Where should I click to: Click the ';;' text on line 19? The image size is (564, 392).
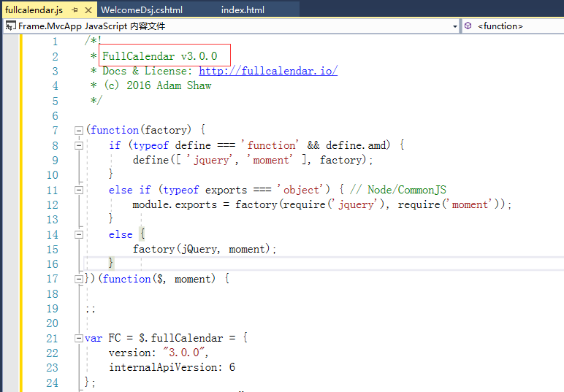[91, 309]
